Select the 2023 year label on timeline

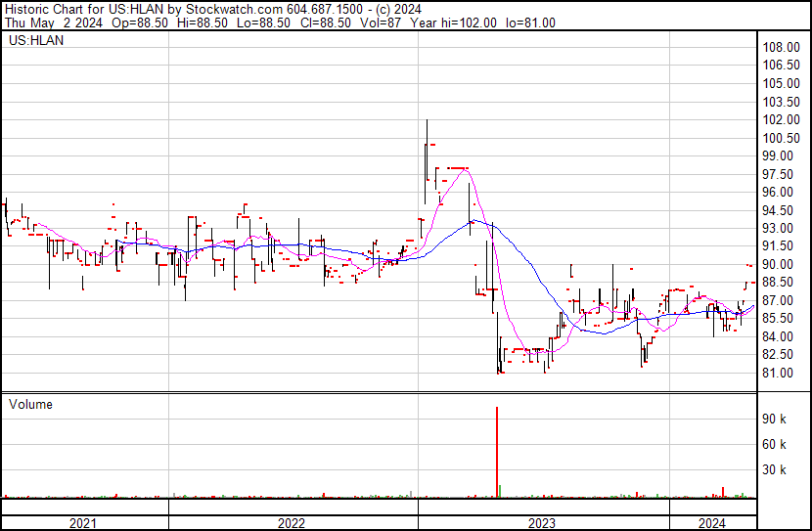542,522
